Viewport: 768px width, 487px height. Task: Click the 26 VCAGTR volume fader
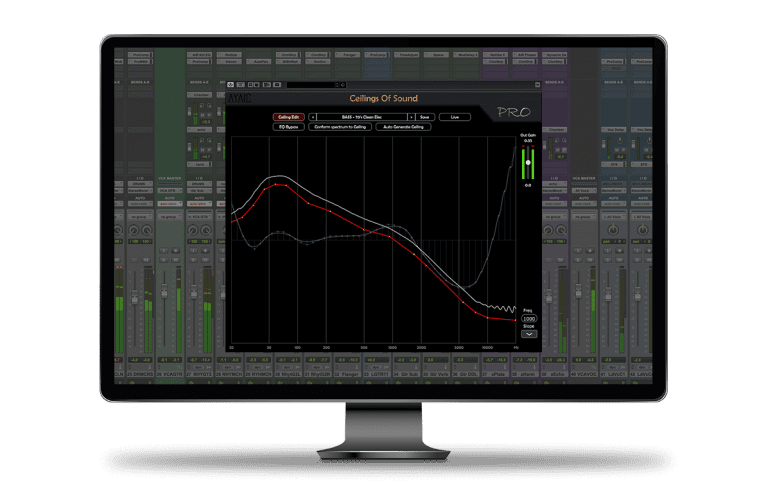pyautogui.click(x=164, y=290)
